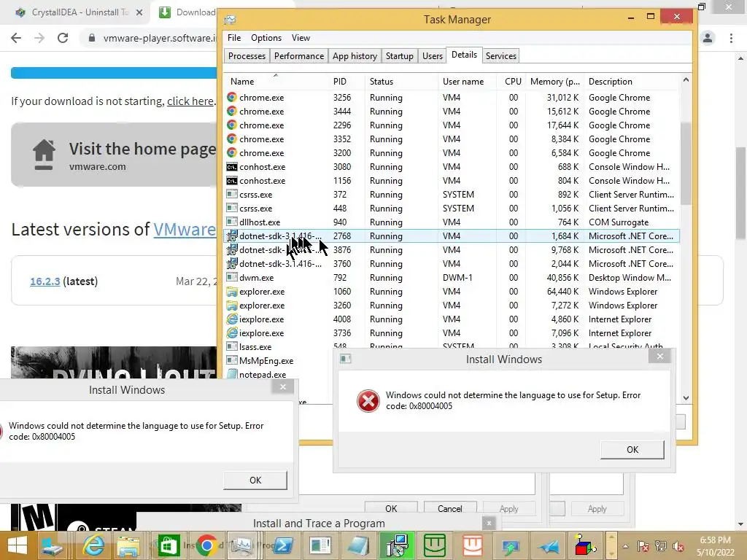This screenshot has width=747, height=560.
Task: Open the View menu in Task Manager
Action: pyautogui.click(x=301, y=38)
